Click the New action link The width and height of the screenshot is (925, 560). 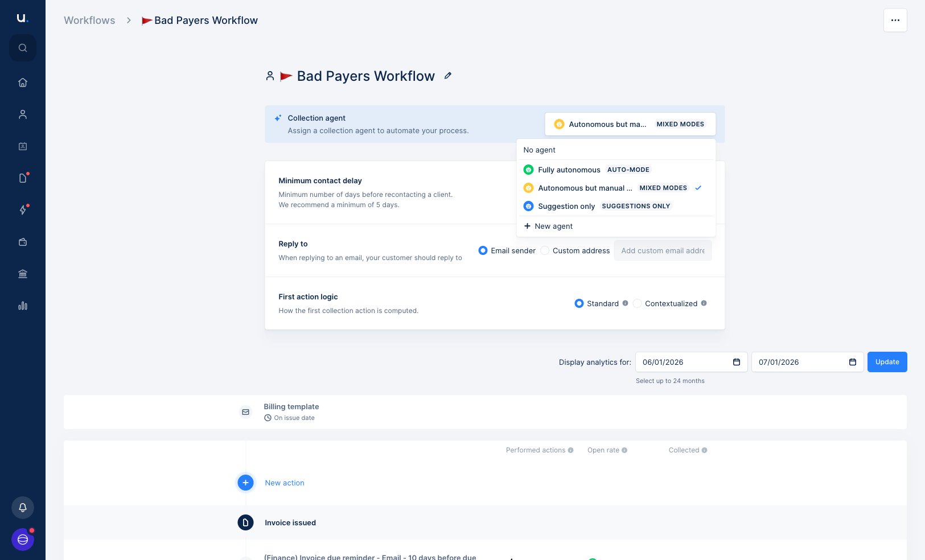coord(285,483)
